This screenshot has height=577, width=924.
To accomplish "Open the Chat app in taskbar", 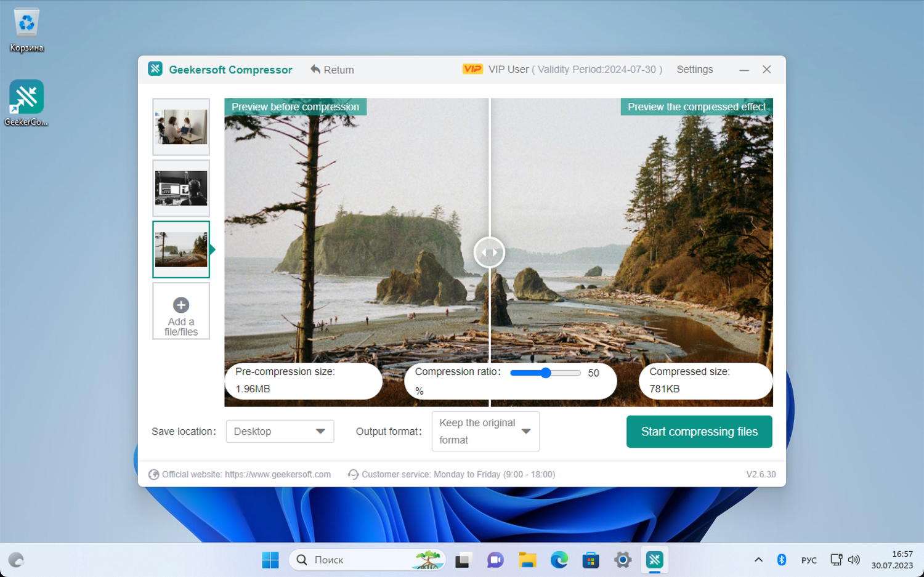I will 495,560.
